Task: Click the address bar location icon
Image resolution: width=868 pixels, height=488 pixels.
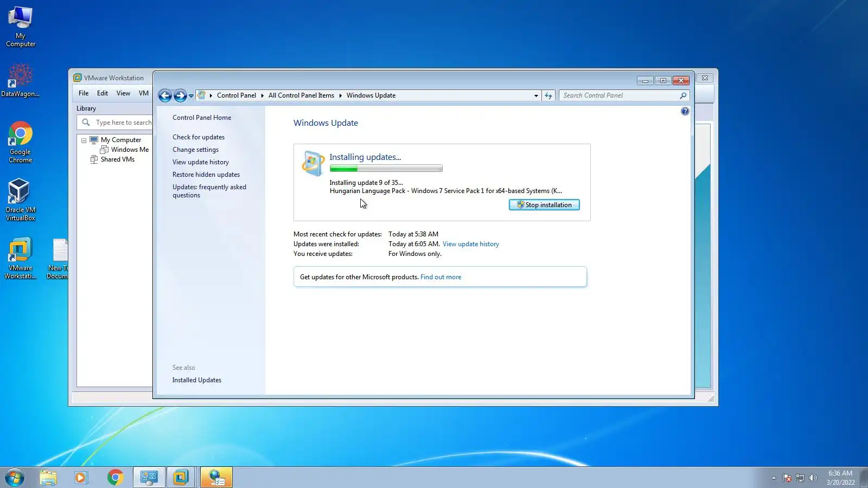Action: point(202,95)
